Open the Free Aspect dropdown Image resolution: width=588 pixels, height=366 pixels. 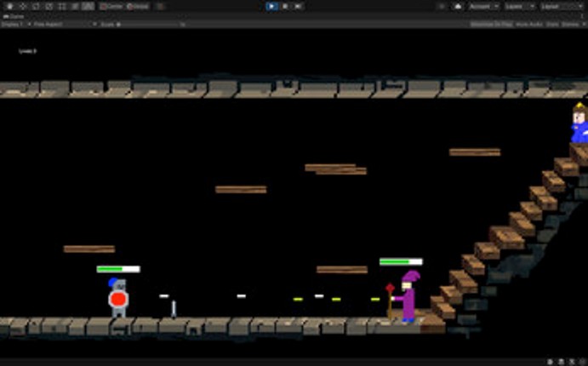pos(66,25)
